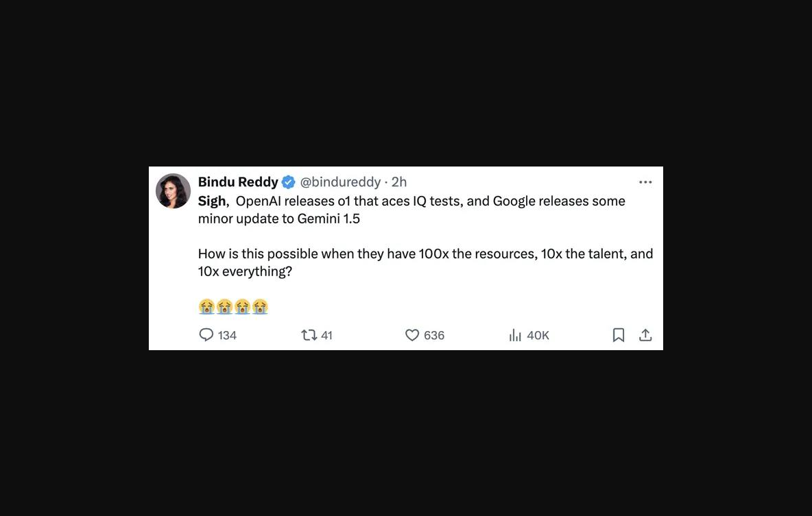Click the 2h timestamp
Image resolution: width=812 pixels, height=516 pixels.
[399, 182]
